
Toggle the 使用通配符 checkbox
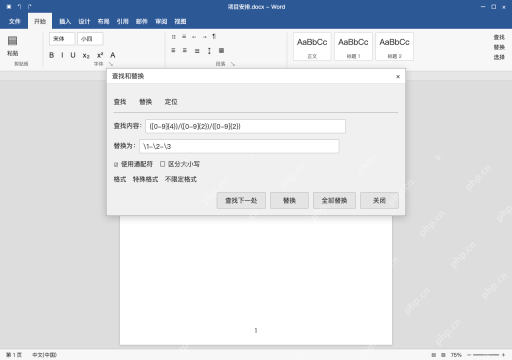point(116,164)
